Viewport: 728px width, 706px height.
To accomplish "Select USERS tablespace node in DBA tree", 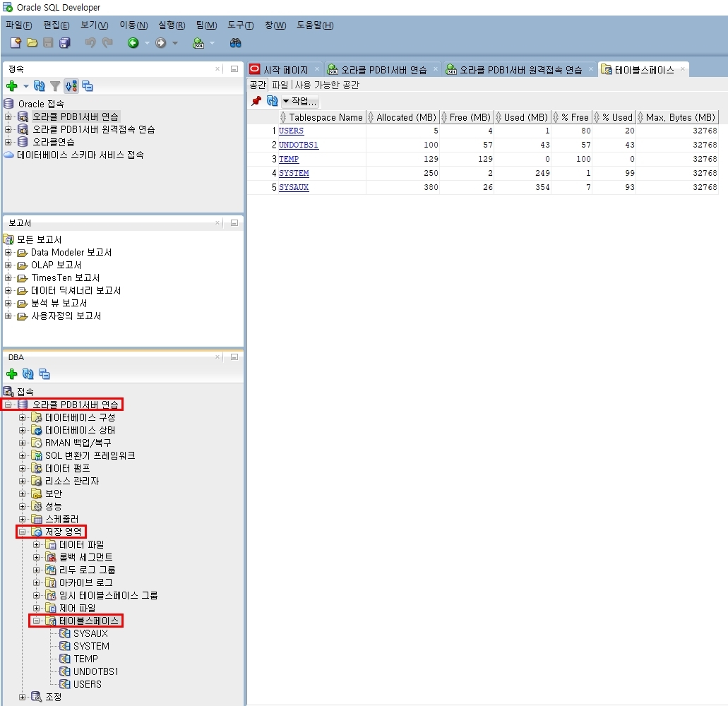I will pyautogui.click(x=88, y=684).
